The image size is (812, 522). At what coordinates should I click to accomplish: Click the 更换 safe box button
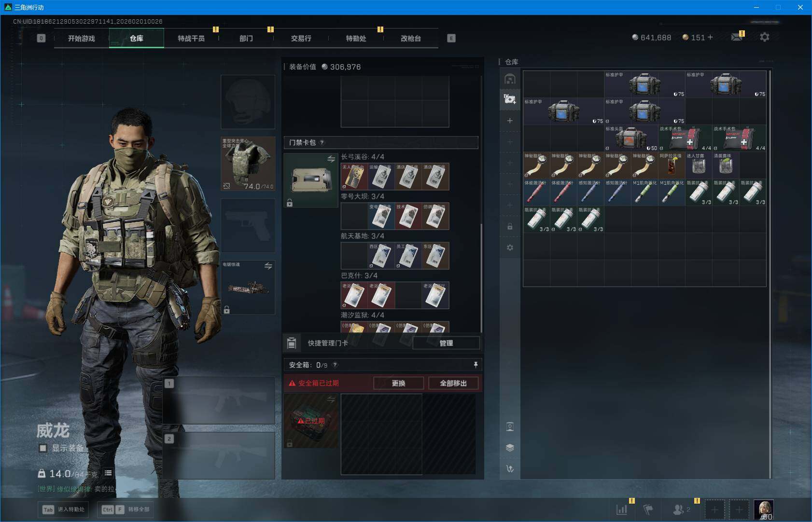click(398, 383)
